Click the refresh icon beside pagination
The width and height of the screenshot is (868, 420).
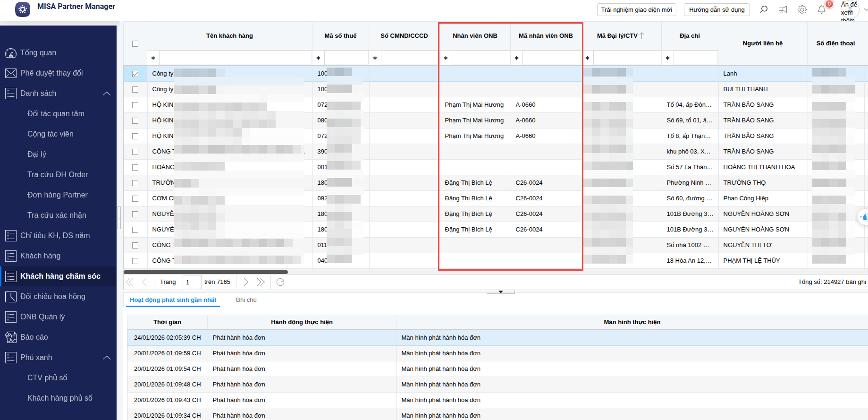tap(280, 282)
